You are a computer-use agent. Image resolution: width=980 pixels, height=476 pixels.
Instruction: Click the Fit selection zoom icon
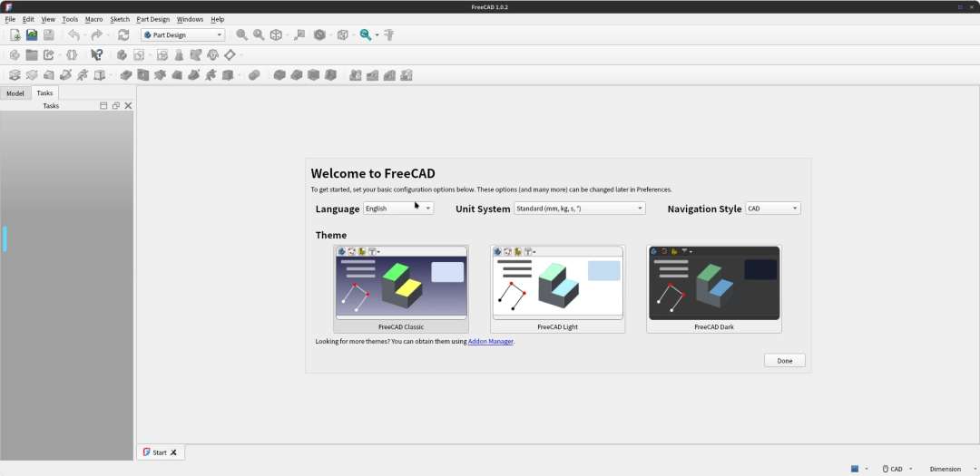tap(259, 35)
